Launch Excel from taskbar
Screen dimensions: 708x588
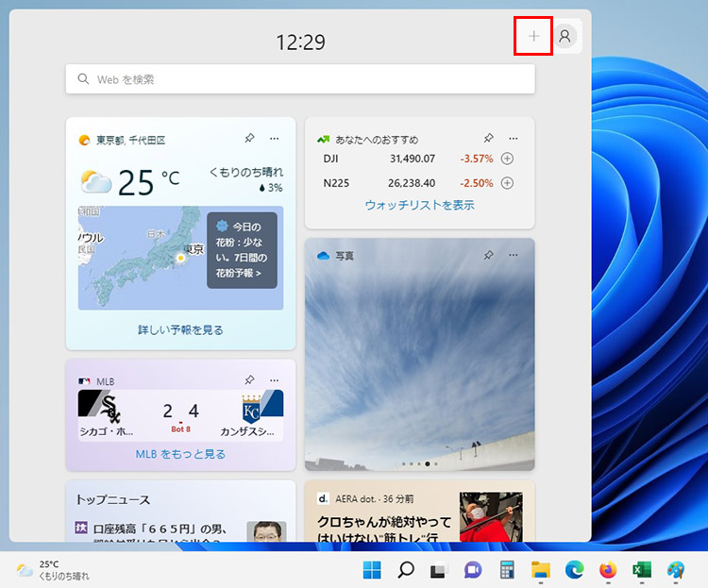click(642, 569)
